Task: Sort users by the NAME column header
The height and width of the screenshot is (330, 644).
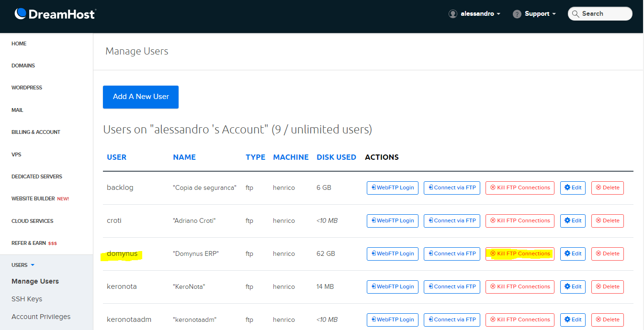Action: pyautogui.click(x=184, y=157)
